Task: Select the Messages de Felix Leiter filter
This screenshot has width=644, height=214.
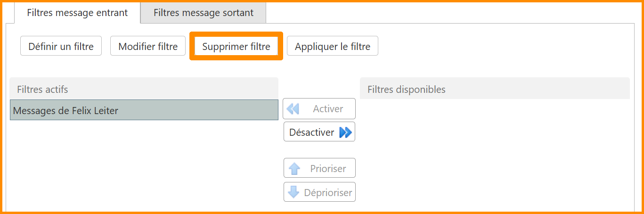Action: (x=144, y=110)
